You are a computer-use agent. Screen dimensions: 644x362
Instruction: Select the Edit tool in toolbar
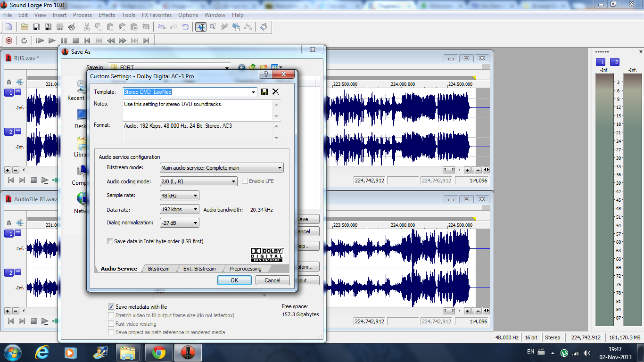tap(201, 27)
